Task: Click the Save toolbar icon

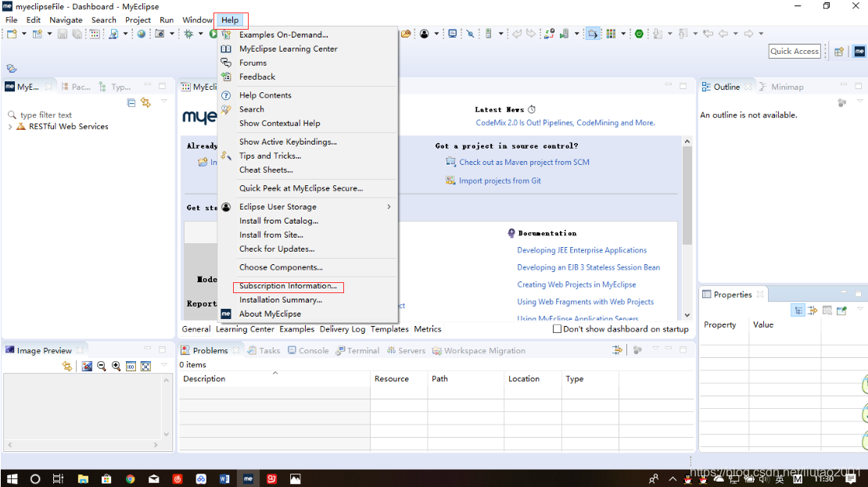Action: pyautogui.click(x=62, y=34)
